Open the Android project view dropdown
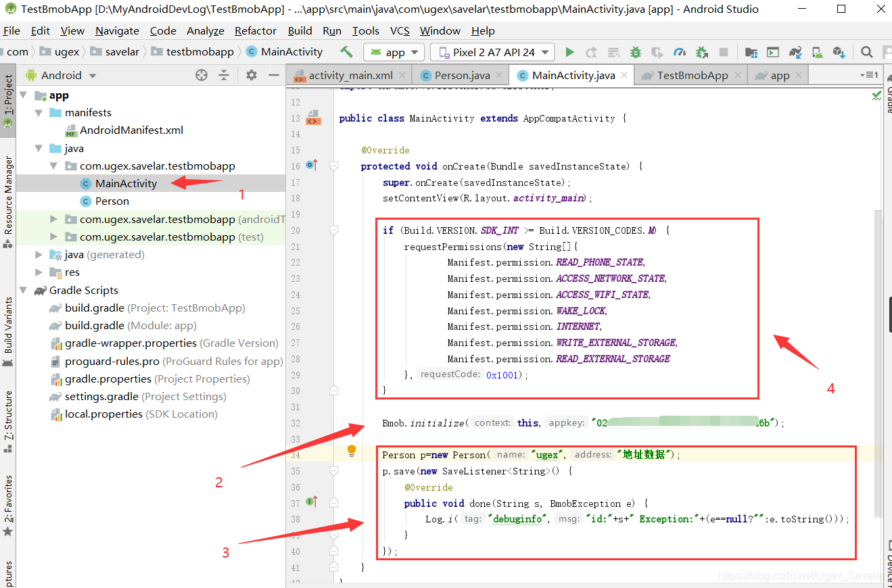 click(61, 75)
